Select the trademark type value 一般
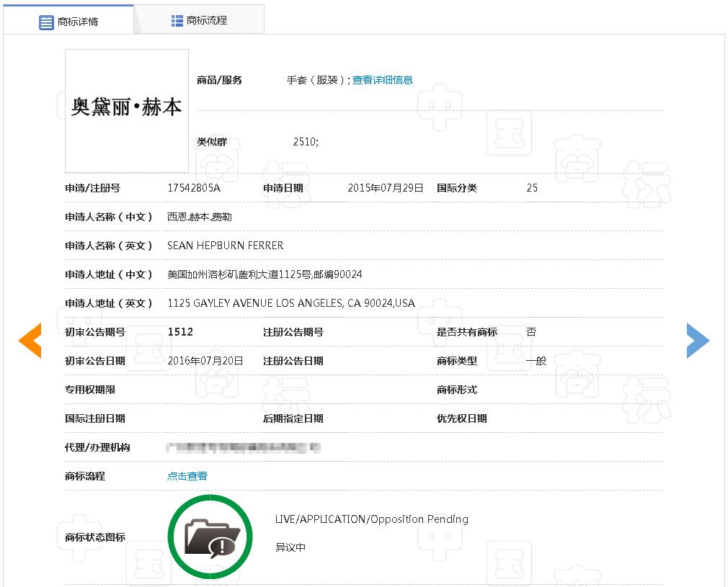Viewport: 728px width, 587px height. coord(536,361)
